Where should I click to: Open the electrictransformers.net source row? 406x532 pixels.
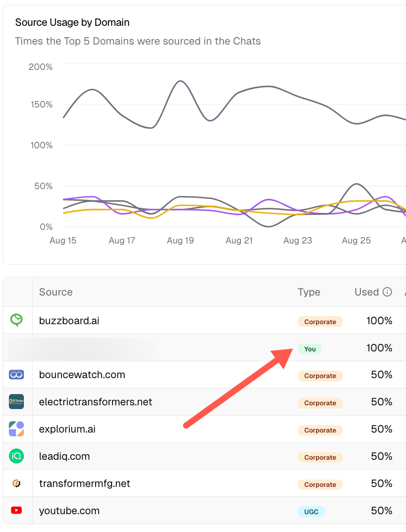(x=204, y=402)
